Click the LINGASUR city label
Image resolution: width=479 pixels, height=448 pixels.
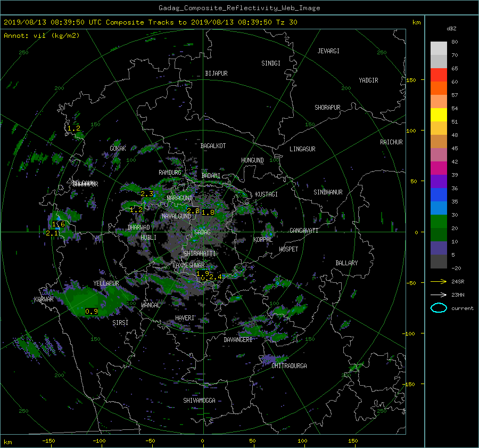click(x=302, y=149)
